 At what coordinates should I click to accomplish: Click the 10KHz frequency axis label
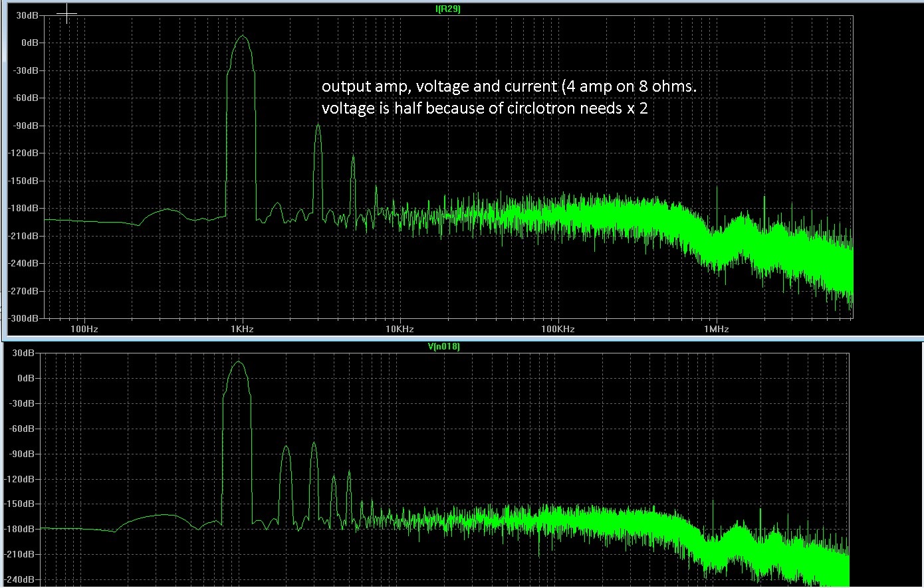tap(400, 329)
